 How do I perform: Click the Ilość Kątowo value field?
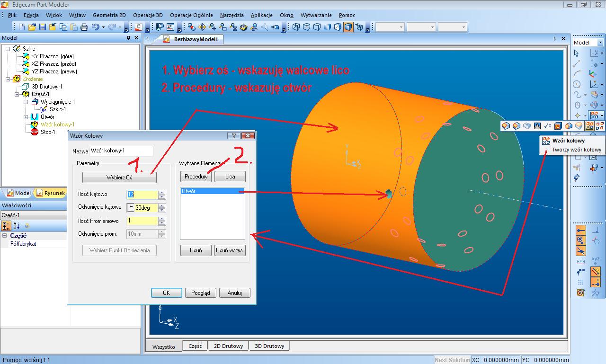142,195
